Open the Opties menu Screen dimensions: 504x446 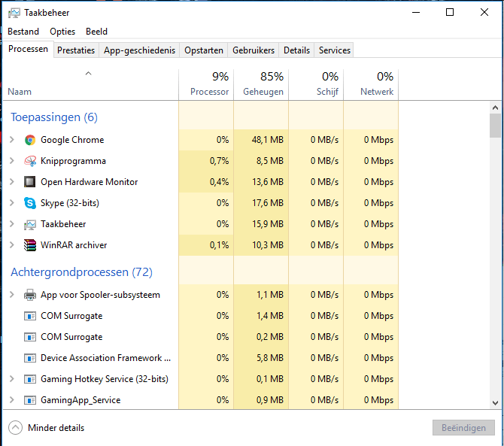pos(62,32)
